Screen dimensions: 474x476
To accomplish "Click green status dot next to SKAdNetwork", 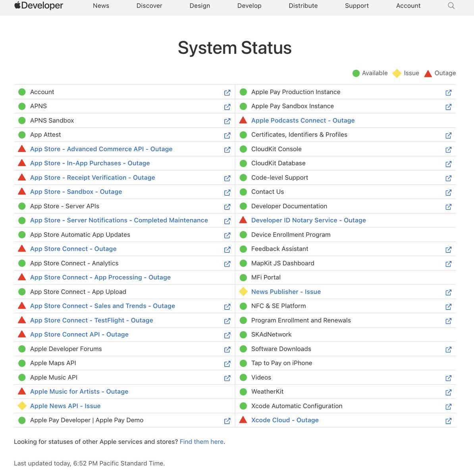I will click(x=243, y=334).
